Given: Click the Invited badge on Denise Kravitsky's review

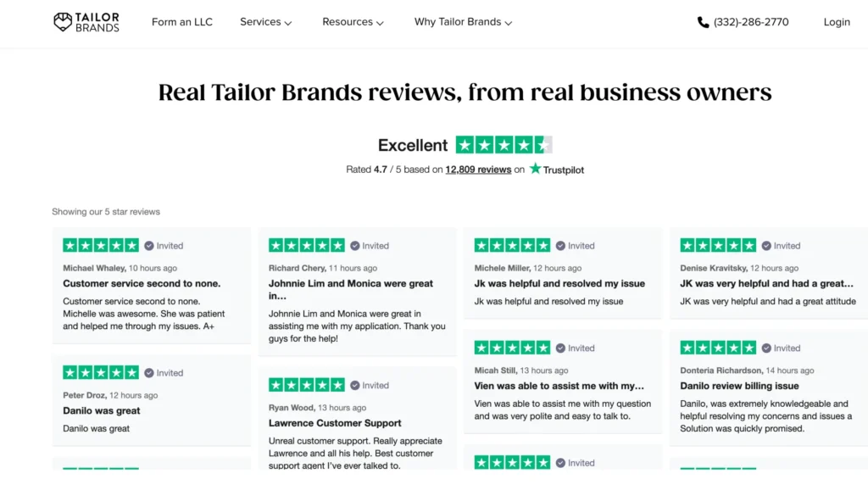Looking at the screenshot, I should click(x=781, y=245).
